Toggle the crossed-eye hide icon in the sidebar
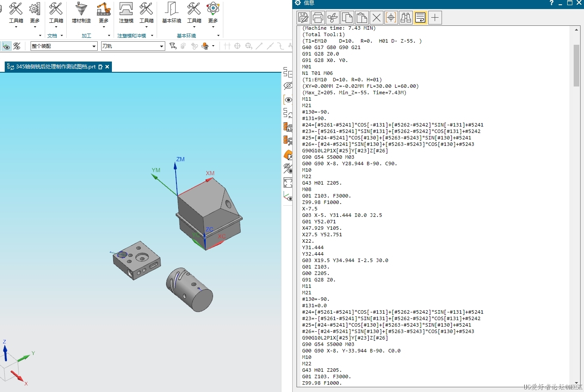Viewport: 584px width, 392px height. click(288, 86)
